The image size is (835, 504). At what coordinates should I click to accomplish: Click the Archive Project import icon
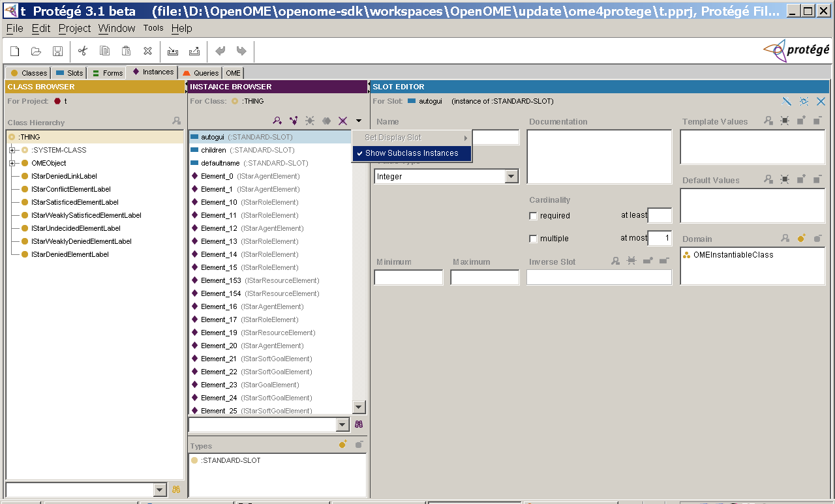pyautogui.click(x=172, y=51)
